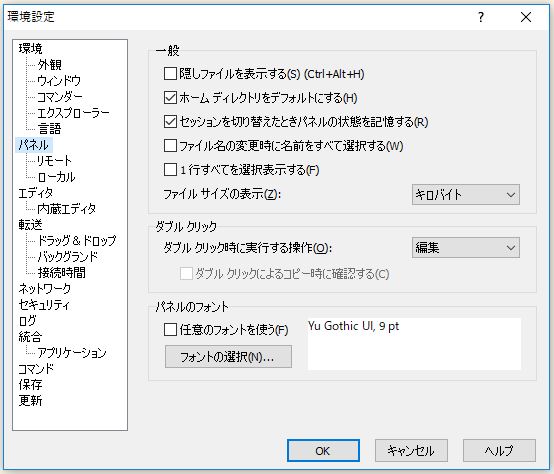
Task: Open the ファイル サイズの表示 dropdown (キロバイト)
Action: tap(466, 195)
